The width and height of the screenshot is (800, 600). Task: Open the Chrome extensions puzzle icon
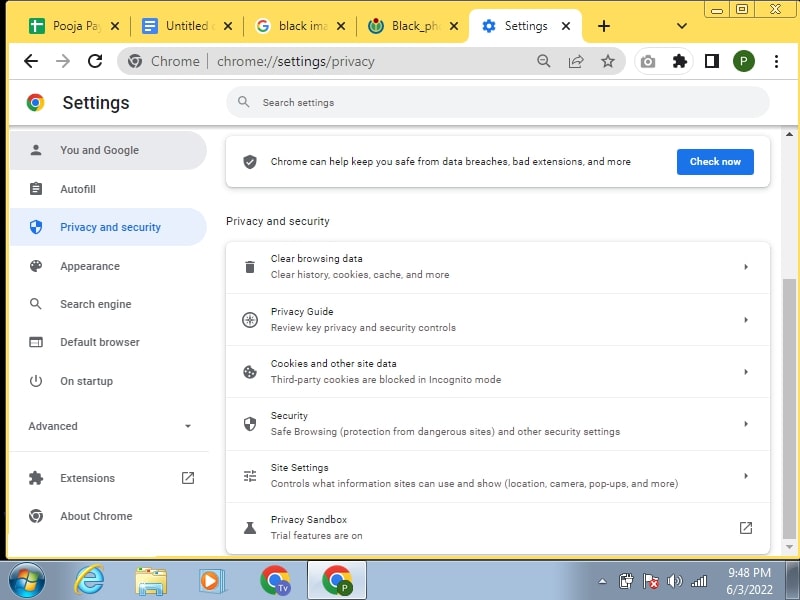pyautogui.click(x=680, y=61)
